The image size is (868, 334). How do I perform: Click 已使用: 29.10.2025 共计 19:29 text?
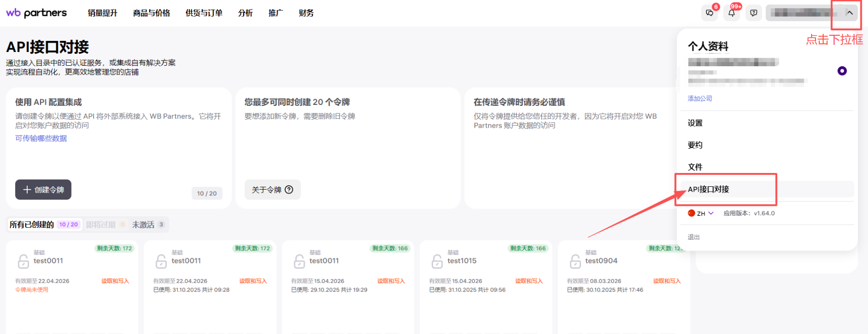click(329, 290)
